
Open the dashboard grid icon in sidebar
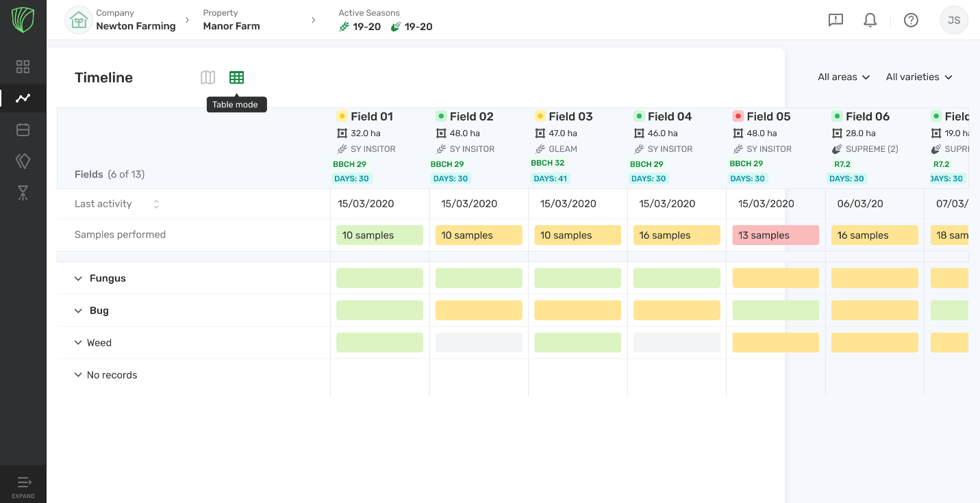click(x=23, y=66)
